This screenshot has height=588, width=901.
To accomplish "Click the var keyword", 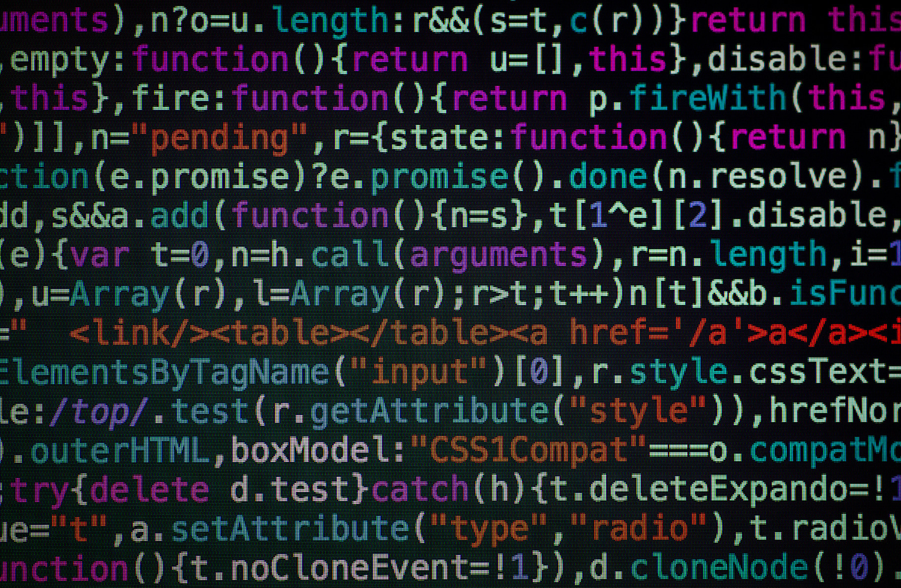I will 100,255.
